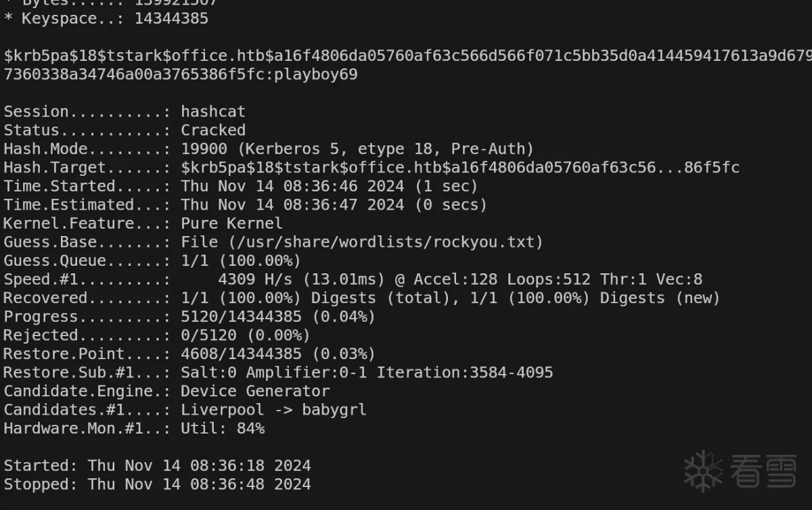Screen dimensions: 812x510
Task: Click the Pure Kernel feature text
Action: 231,223
